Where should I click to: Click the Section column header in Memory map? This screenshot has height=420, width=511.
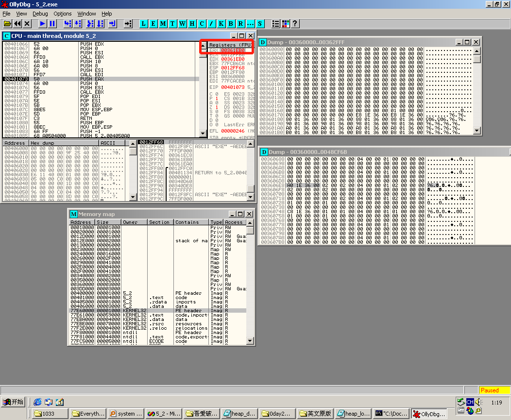(161, 222)
